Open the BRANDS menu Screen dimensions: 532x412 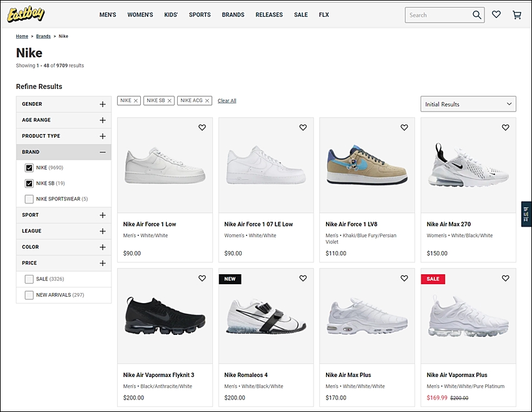233,15
